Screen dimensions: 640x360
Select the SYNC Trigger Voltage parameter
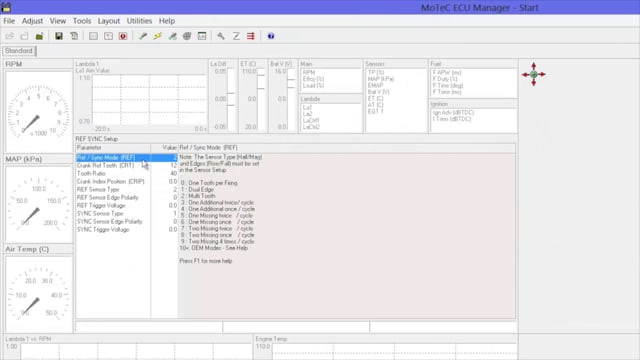103,229
